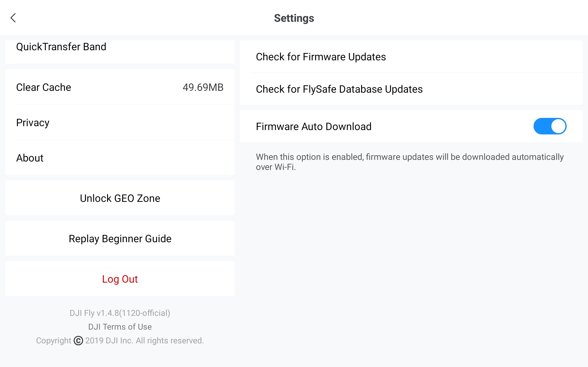Tap Replay Beginner Guide button

(x=120, y=238)
